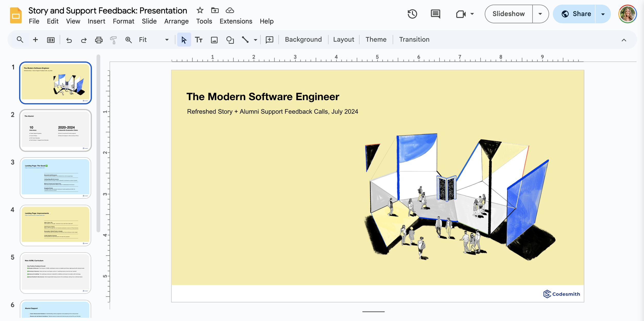Click the Background button
This screenshot has height=321, width=644.
[303, 40]
